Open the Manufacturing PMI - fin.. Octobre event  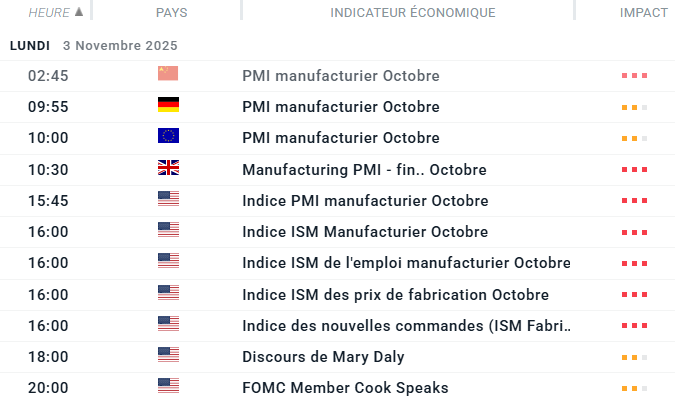pos(364,169)
